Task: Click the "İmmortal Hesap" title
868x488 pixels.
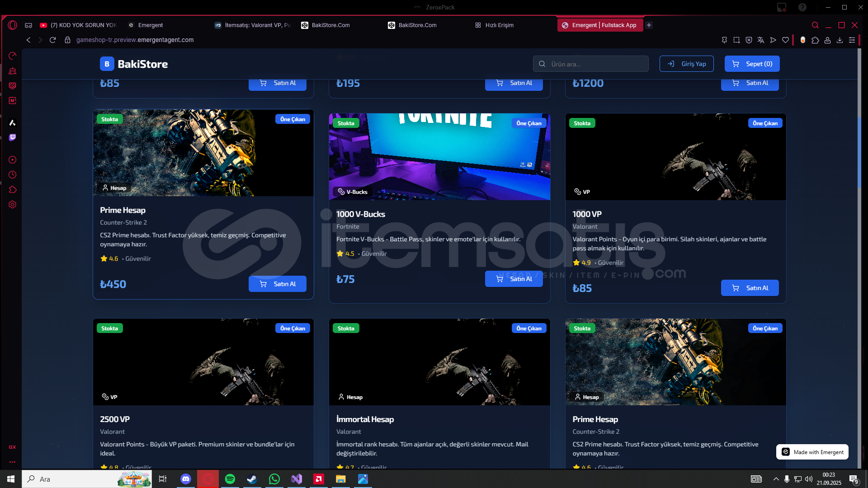Action: click(x=365, y=419)
